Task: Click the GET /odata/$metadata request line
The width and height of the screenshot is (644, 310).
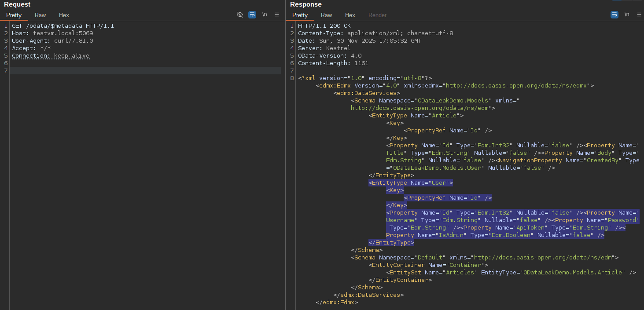Action: pyautogui.click(x=63, y=26)
